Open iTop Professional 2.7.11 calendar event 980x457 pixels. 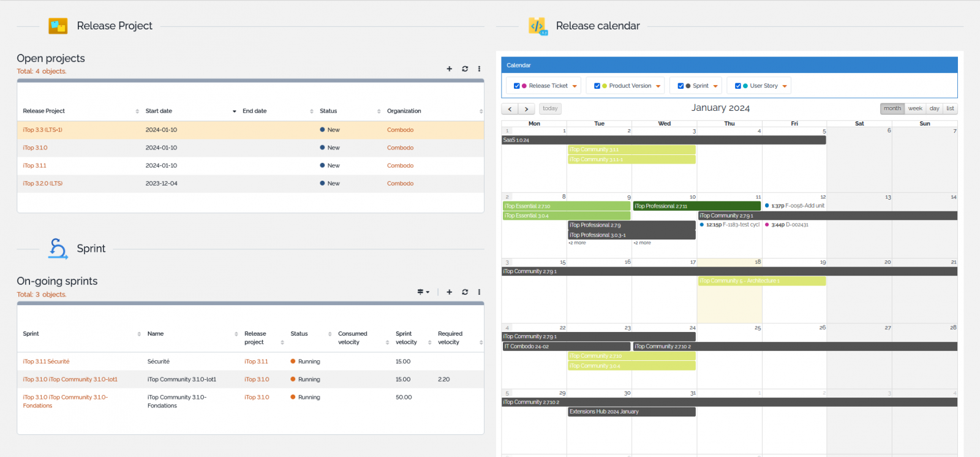(x=696, y=206)
